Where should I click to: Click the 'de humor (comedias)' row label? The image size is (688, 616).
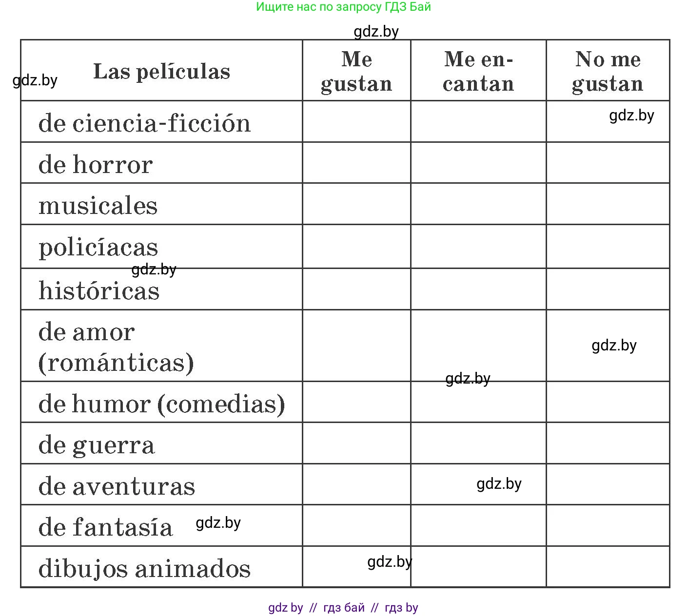[161, 404]
